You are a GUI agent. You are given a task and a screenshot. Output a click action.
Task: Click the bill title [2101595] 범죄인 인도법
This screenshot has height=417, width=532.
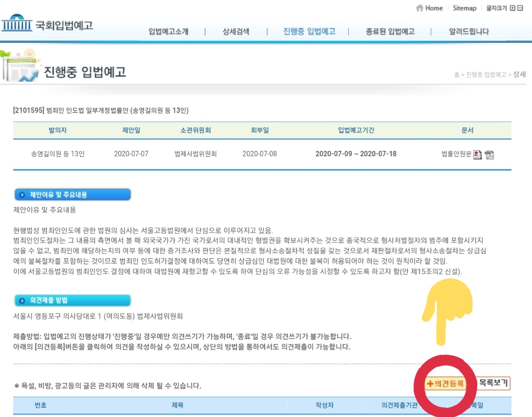tap(101, 110)
